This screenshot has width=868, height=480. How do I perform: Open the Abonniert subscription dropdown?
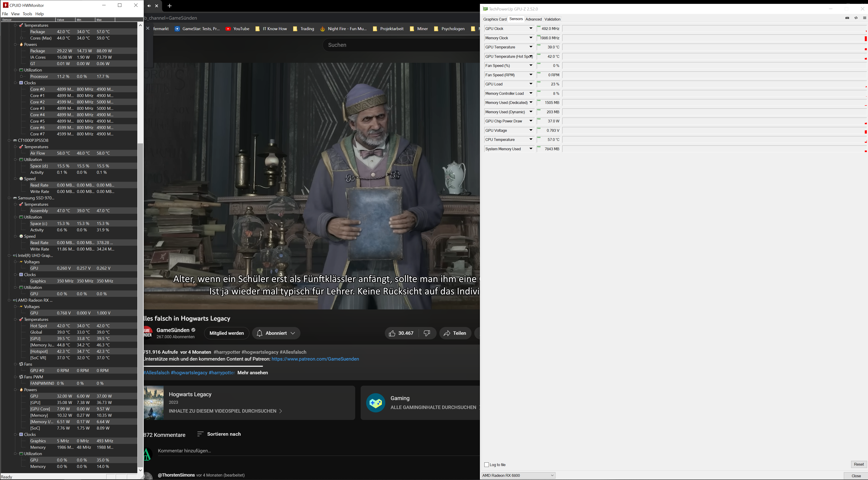[x=276, y=333]
